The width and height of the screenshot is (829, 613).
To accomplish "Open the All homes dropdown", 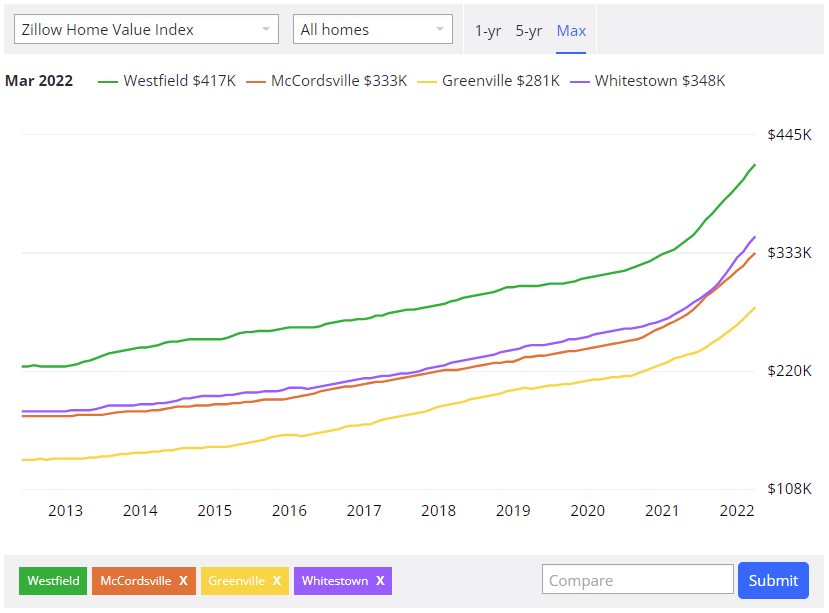I will click(x=373, y=29).
